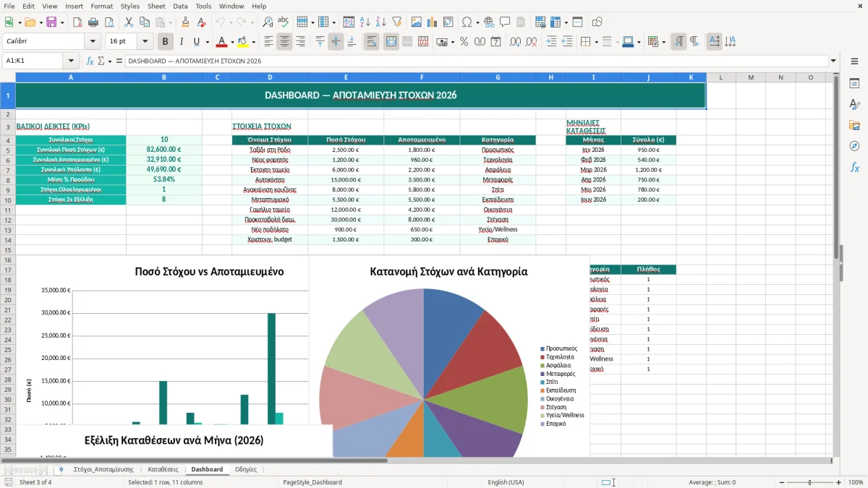Format as percent
This screenshot has width=868, height=488.
pos(464,42)
